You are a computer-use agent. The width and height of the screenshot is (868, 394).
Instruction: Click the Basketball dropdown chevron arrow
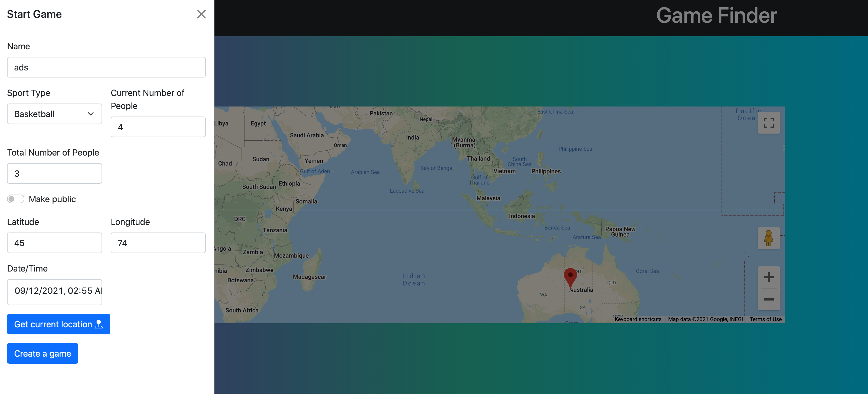coord(91,114)
